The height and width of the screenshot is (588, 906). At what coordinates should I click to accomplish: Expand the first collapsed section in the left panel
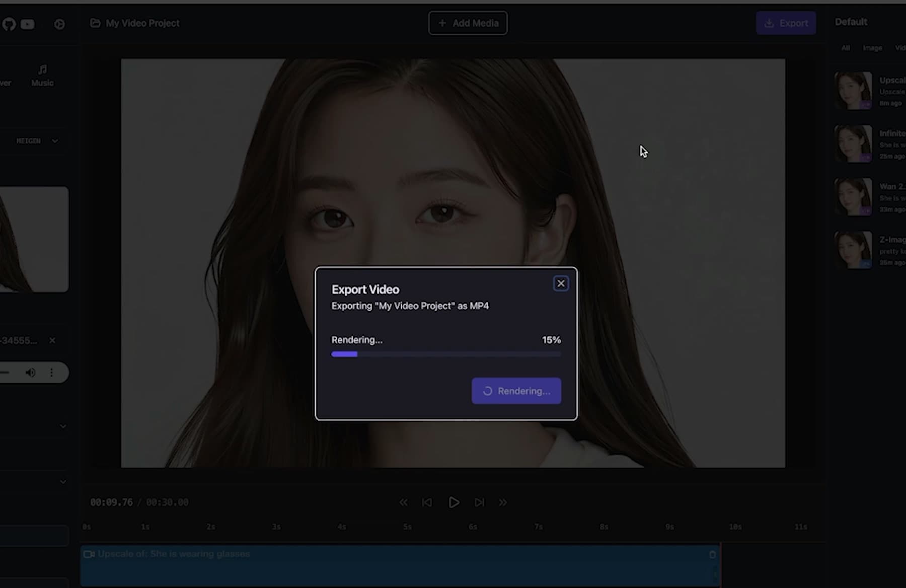click(x=62, y=426)
